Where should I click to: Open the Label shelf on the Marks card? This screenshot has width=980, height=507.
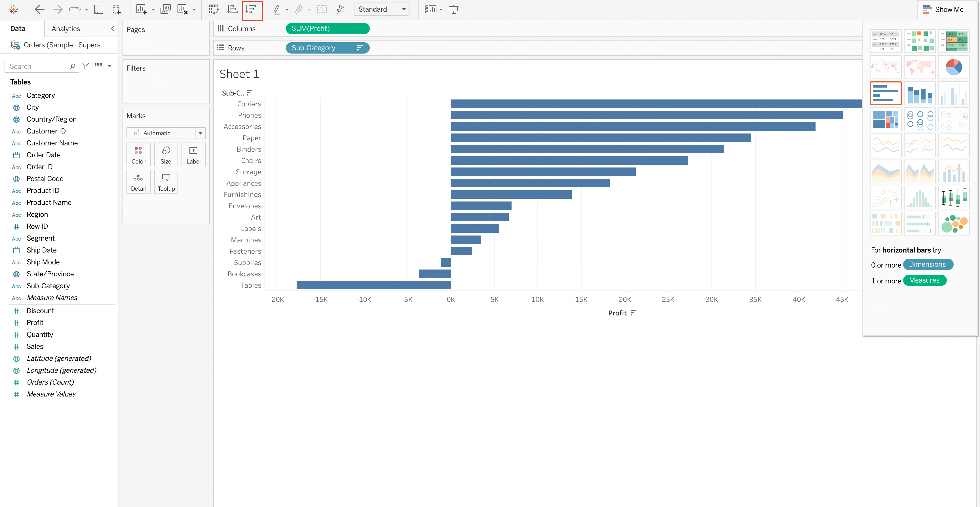point(193,154)
